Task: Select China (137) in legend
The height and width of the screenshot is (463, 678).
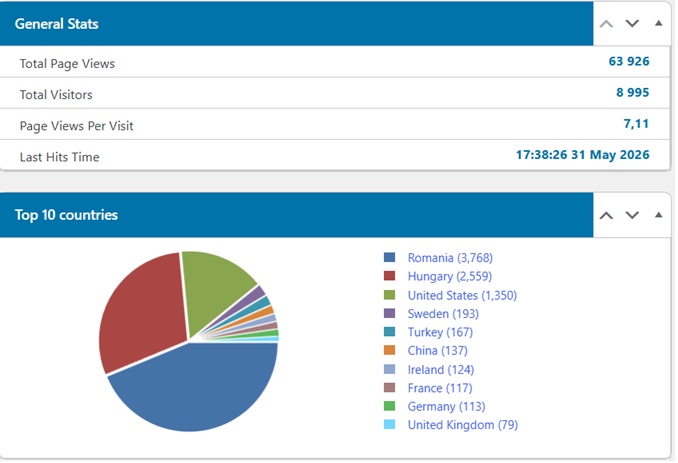Action: 439,351
